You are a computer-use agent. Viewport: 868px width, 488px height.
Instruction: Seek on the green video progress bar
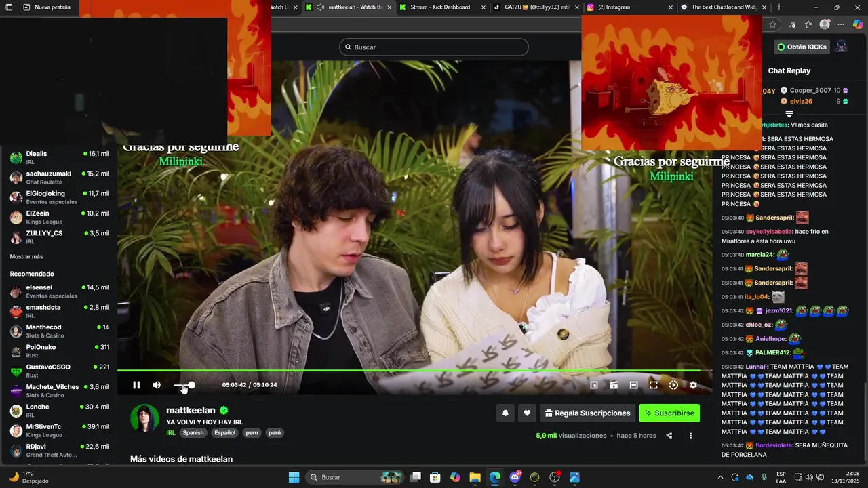414,371
